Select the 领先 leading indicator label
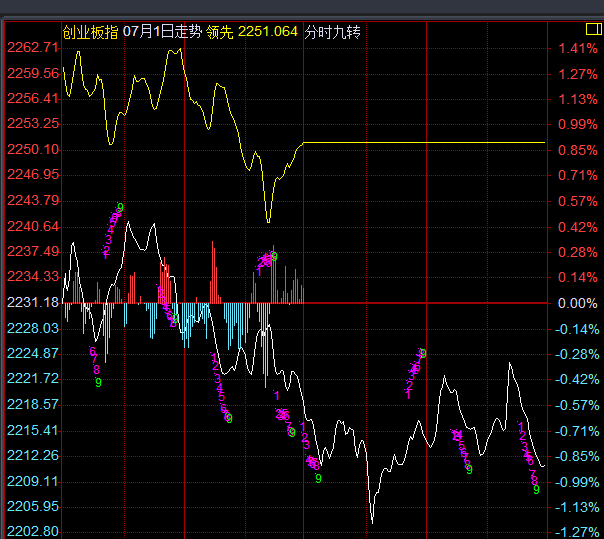 220,32
